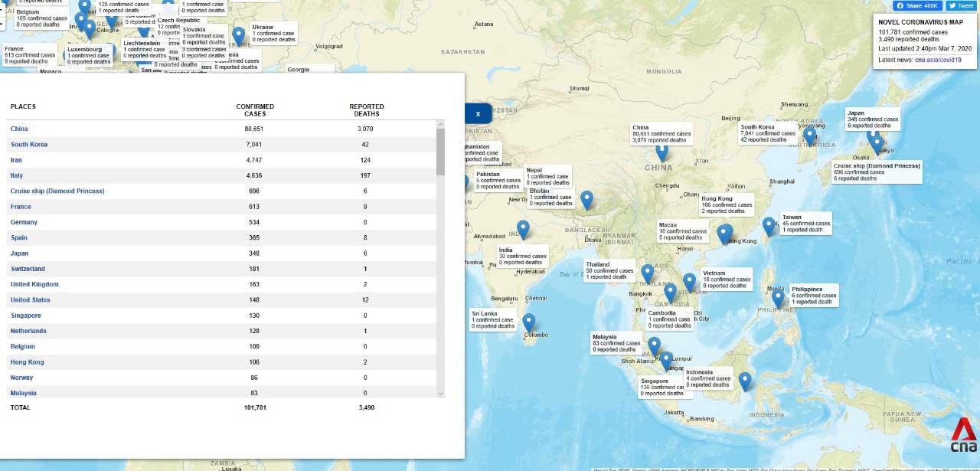Click the CNA logo
Image resolution: width=980 pixels, height=471 pixels.
pyautogui.click(x=963, y=436)
